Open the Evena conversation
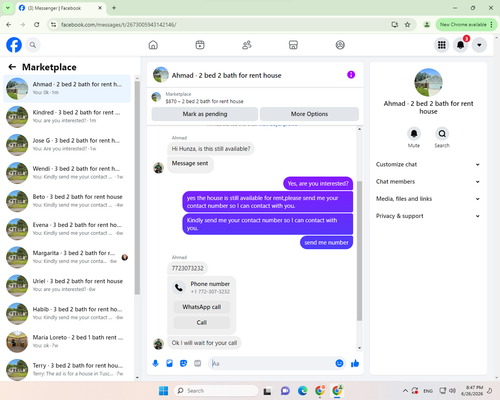 [x=67, y=229]
